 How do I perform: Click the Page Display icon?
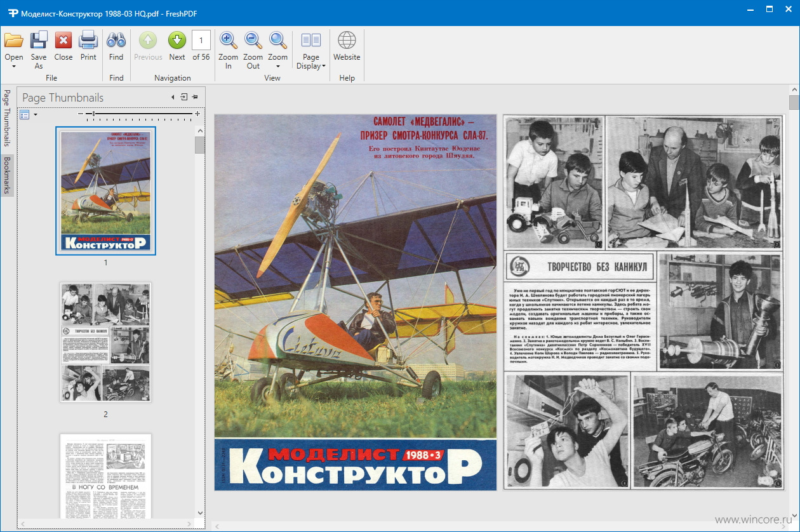[311, 41]
